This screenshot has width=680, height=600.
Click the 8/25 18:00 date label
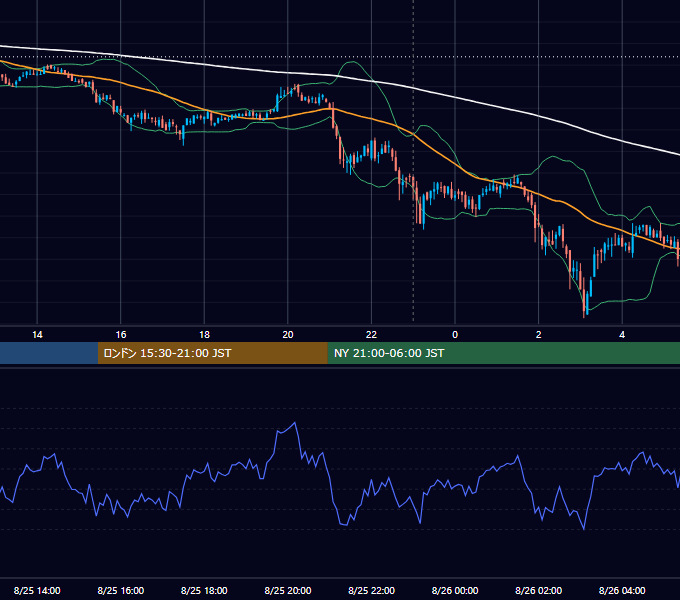[204, 590]
